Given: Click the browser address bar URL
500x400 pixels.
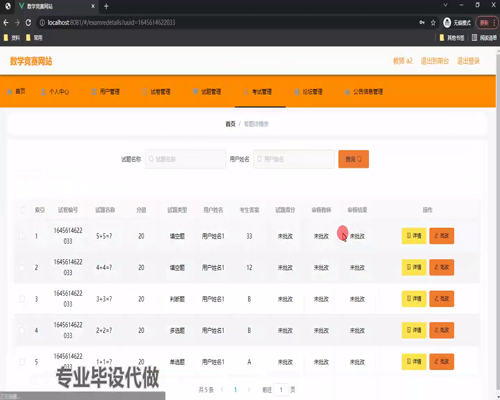Looking at the screenshot, I should coord(111,23).
